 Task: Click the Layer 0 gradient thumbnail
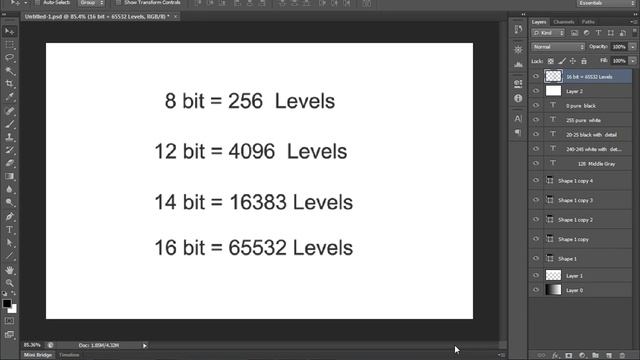[553, 290]
